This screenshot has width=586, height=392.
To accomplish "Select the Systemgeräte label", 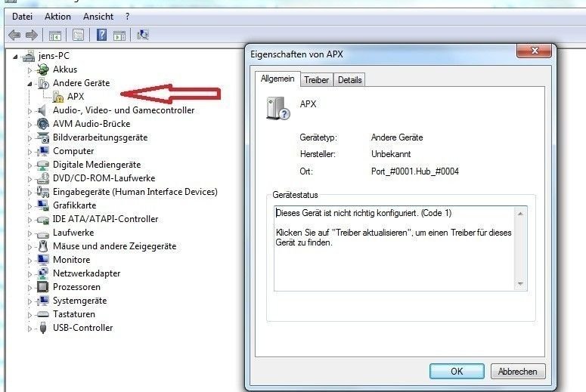I will tap(79, 301).
